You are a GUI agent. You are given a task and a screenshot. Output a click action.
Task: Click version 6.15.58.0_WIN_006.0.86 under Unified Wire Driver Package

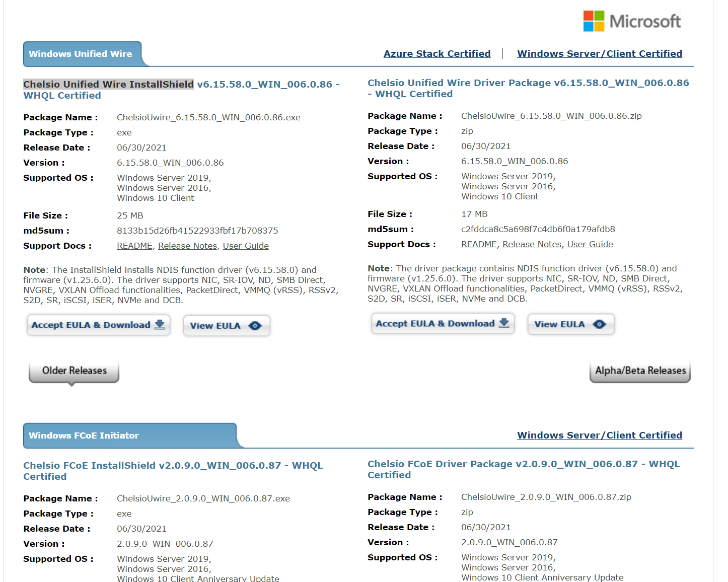point(515,161)
